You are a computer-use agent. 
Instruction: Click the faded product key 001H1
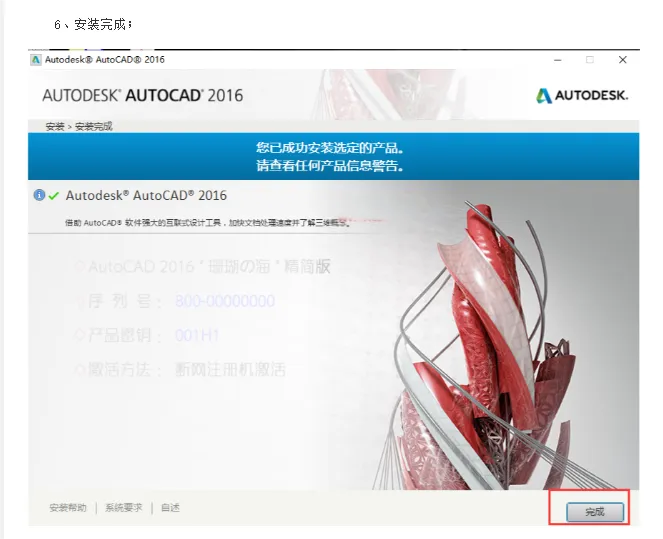[197, 336]
